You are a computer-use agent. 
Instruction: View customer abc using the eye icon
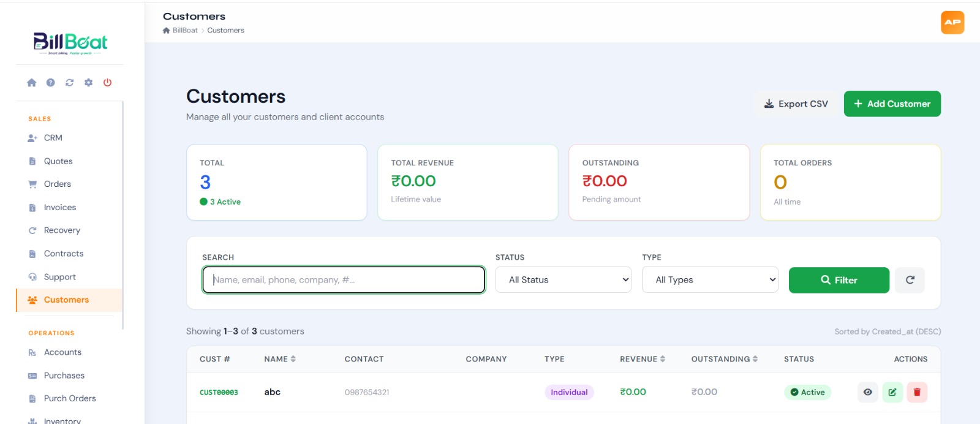click(x=868, y=392)
